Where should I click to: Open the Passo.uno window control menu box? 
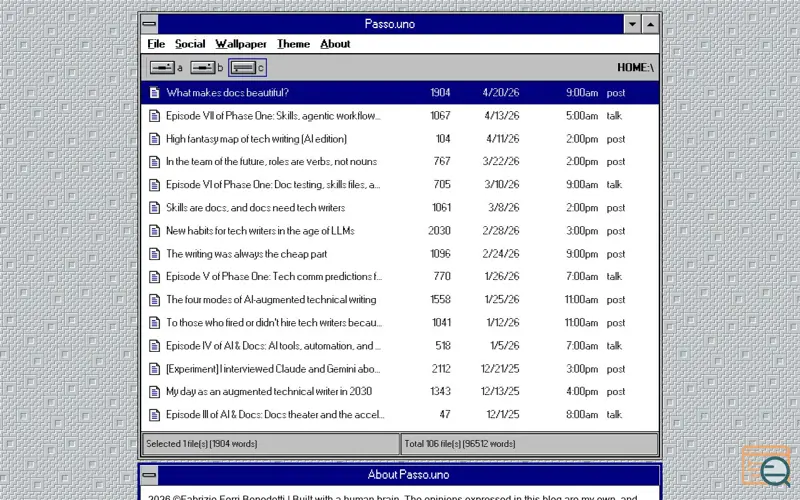click(149, 24)
